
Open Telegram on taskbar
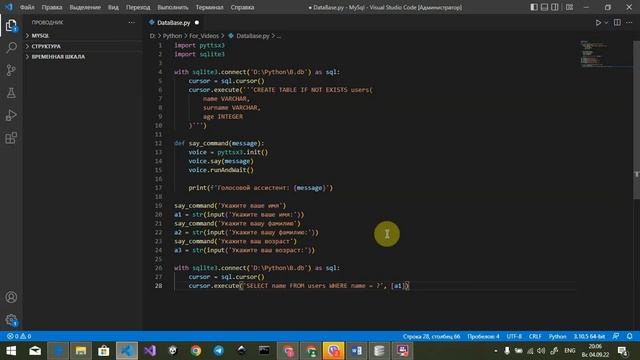click(x=219, y=351)
